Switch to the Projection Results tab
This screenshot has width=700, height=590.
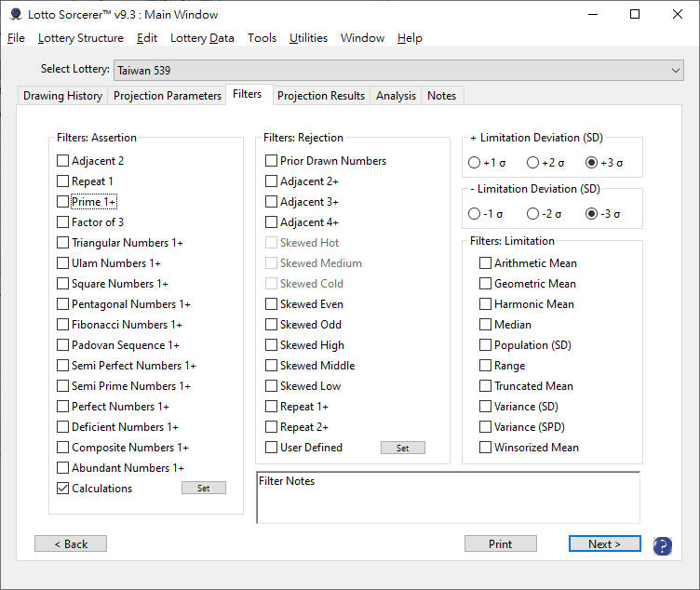click(x=321, y=96)
